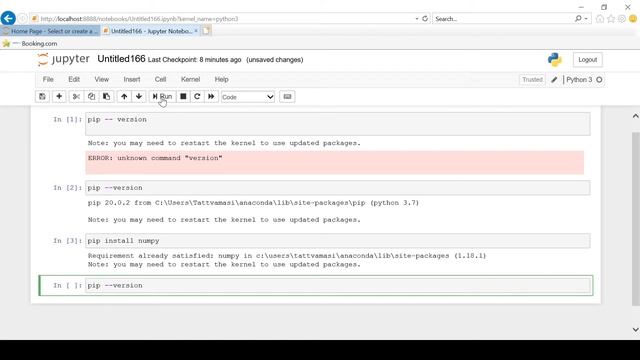Open browser tools gear icon
Image resolution: width=640 pixels, height=360 pixels.
point(622,19)
